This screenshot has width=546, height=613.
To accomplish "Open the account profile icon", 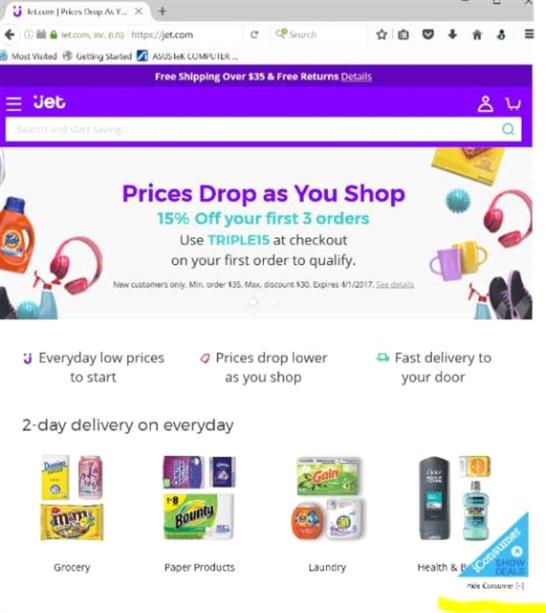I will coord(485,104).
